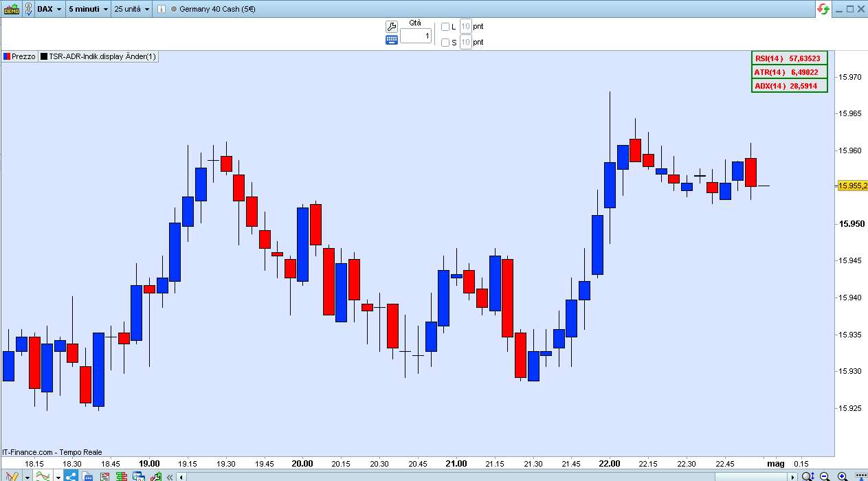The width and height of the screenshot is (868, 481).
Task: Click the ATR(14) indicator value box
Action: (790, 72)
